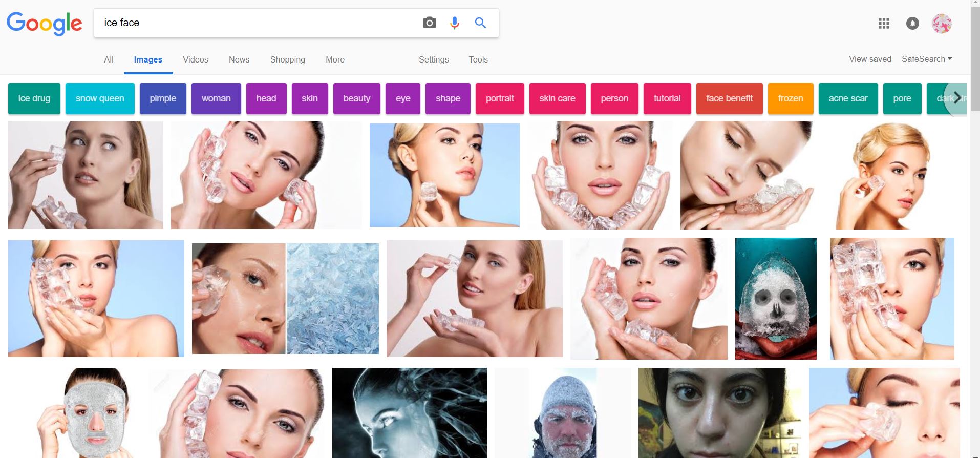
Task: Switch to the Videos tab
Action: click(196, 59)
